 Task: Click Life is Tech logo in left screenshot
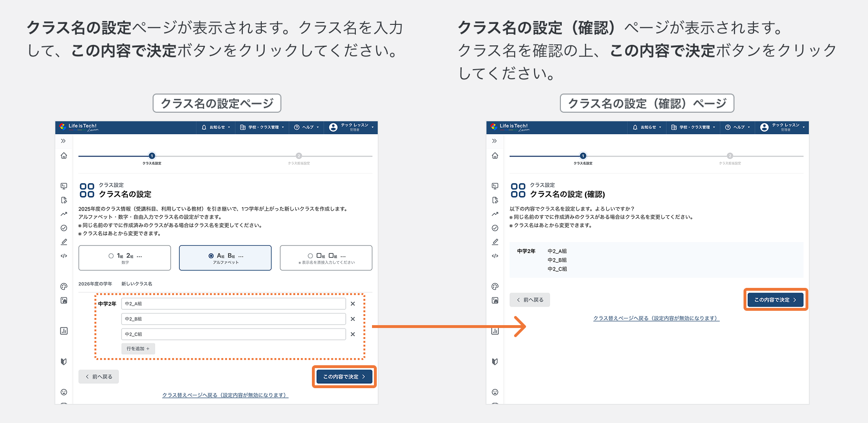[x=79, y=127]
